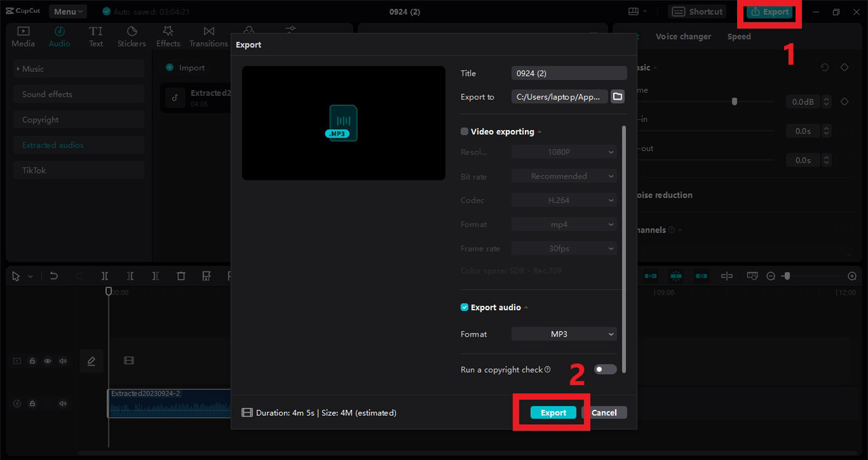Click the pencil cover edit icon
868x460 pixels.
click(x=92, y=361)
